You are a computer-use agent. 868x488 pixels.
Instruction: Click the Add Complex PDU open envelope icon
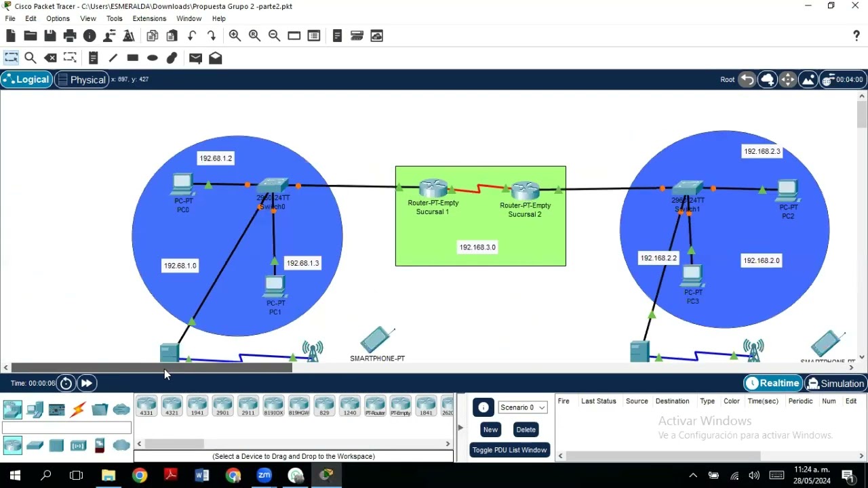tap(216, 58)
